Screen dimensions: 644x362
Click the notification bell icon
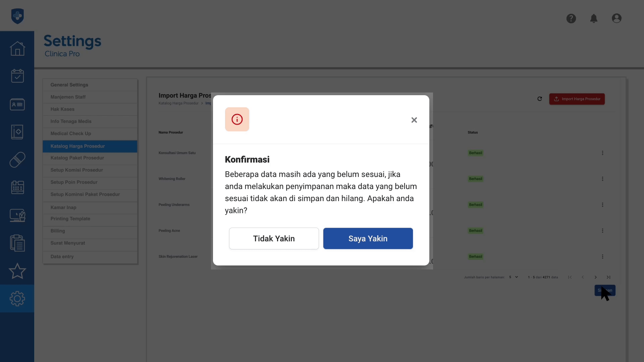coord(594,18)
